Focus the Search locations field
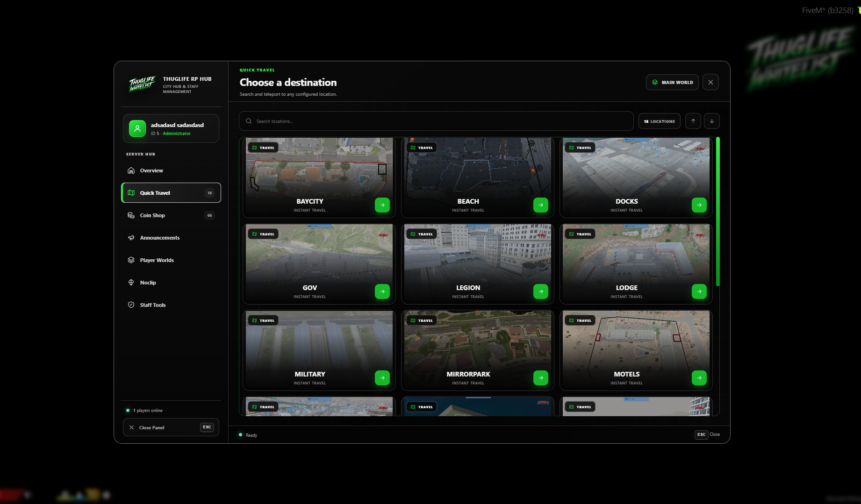The image size is (861, 504). pos(436,121)
